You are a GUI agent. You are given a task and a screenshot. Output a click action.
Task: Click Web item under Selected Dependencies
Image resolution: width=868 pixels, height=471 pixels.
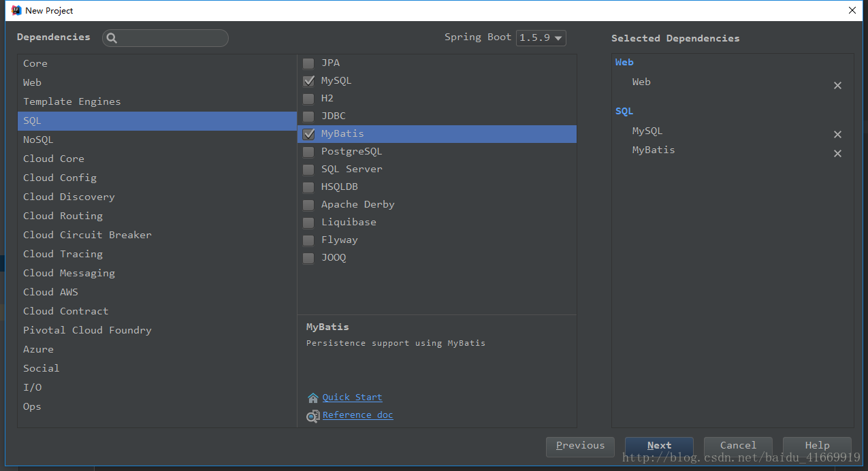(x=641, y=82)
